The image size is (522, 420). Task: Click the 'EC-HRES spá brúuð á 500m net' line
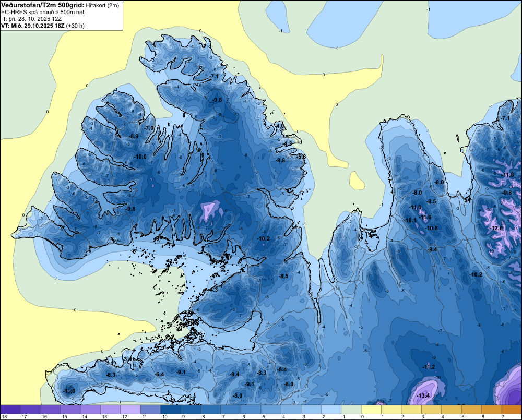point(43,13)
